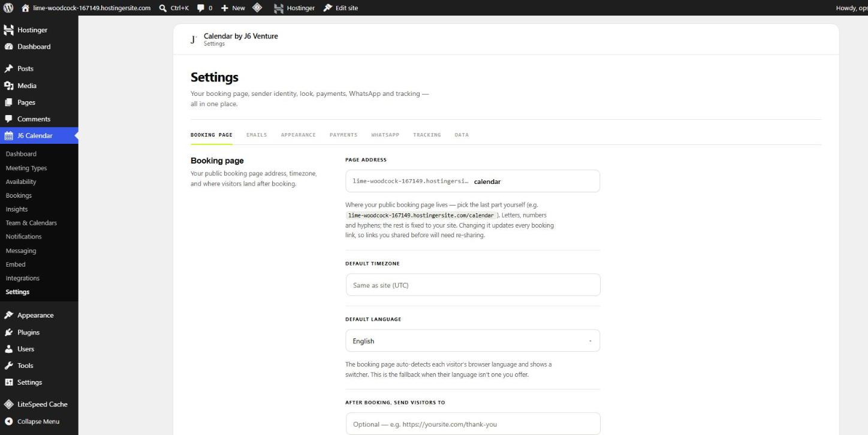Open the Default Language dropdown

click(472, 341)
